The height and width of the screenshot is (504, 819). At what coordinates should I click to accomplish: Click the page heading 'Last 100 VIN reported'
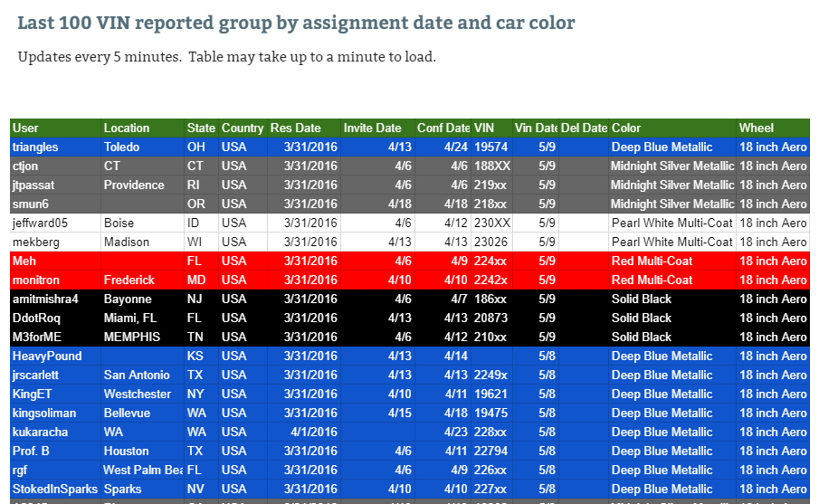click(x=296, y=23)
